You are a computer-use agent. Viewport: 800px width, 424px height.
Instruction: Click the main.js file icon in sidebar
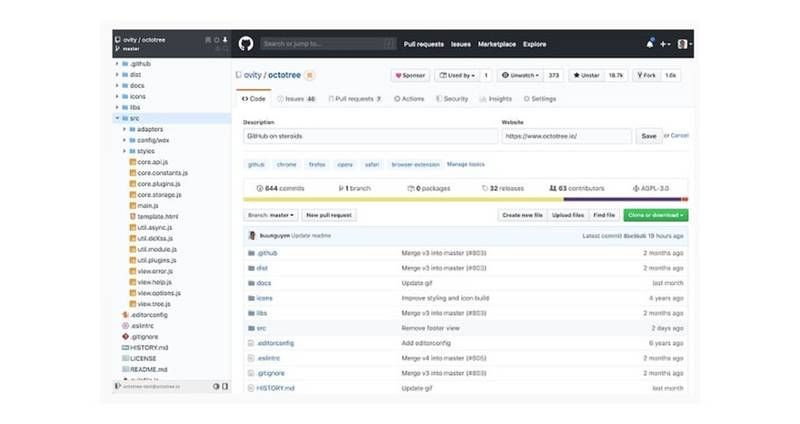132,205
